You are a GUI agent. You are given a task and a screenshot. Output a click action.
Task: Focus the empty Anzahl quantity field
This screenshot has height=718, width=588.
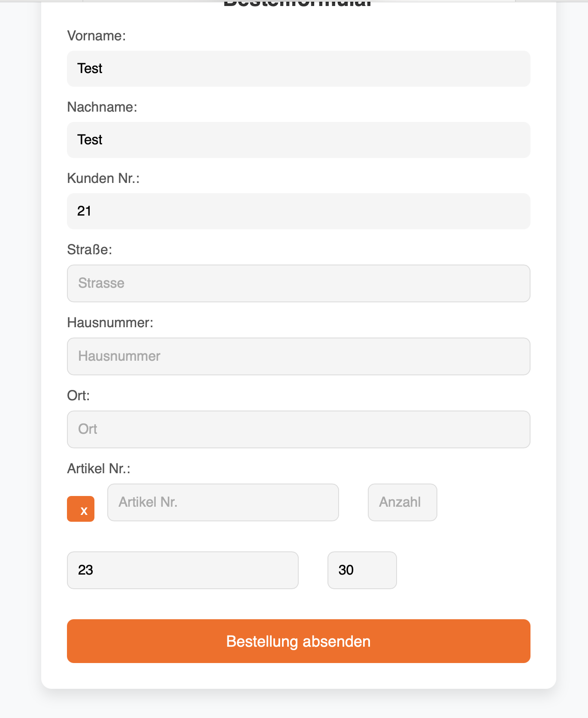[x=402, y=502]
